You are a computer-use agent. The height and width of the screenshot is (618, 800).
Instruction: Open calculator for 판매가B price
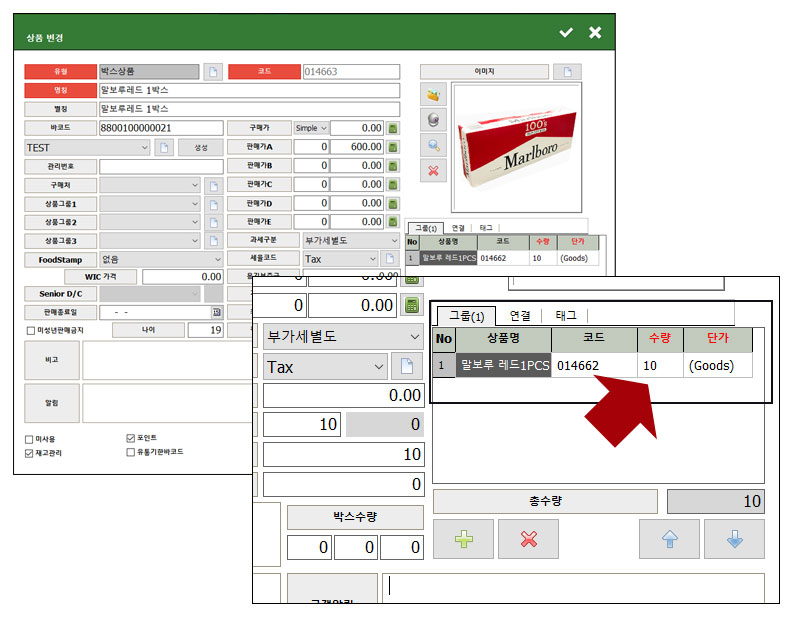coord(393,166)
